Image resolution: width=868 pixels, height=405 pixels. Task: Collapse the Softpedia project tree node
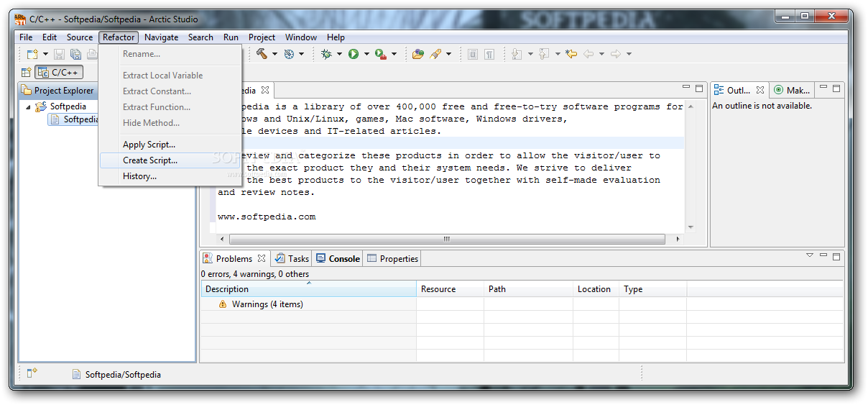29,107
